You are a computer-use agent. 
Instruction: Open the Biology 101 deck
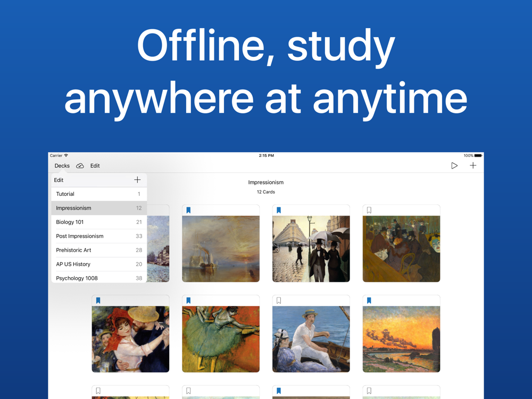tap(99, 222)
